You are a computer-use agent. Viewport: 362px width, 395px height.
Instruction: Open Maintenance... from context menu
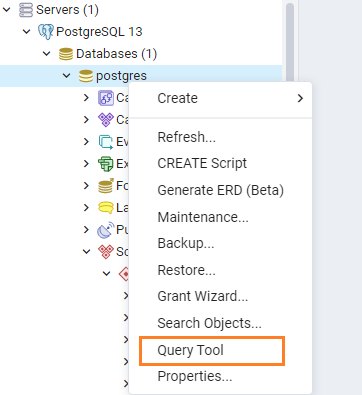click(220, 217)
